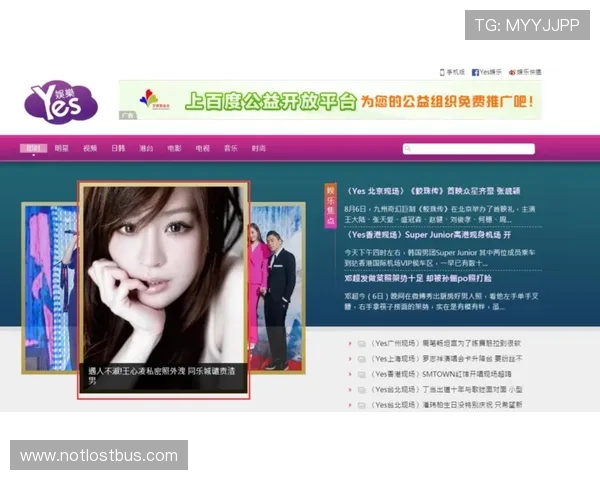Image resolution: width=600 pixels, height=480 pixels.
Task: Switch to the 电影 menu item
Action: pyautogui.click(x=174, y=148)
